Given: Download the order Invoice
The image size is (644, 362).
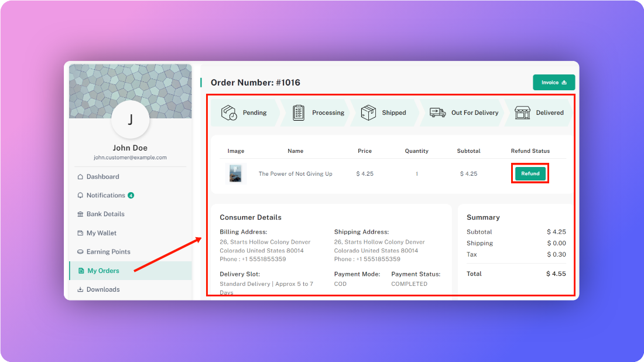Looking at the screenshot, I should pos(553,83).
